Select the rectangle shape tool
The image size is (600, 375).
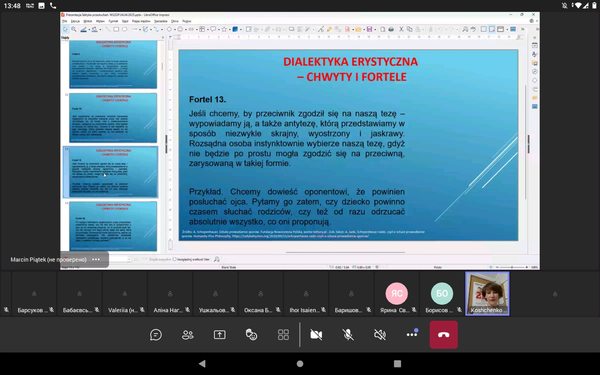(x=116, y=29)
